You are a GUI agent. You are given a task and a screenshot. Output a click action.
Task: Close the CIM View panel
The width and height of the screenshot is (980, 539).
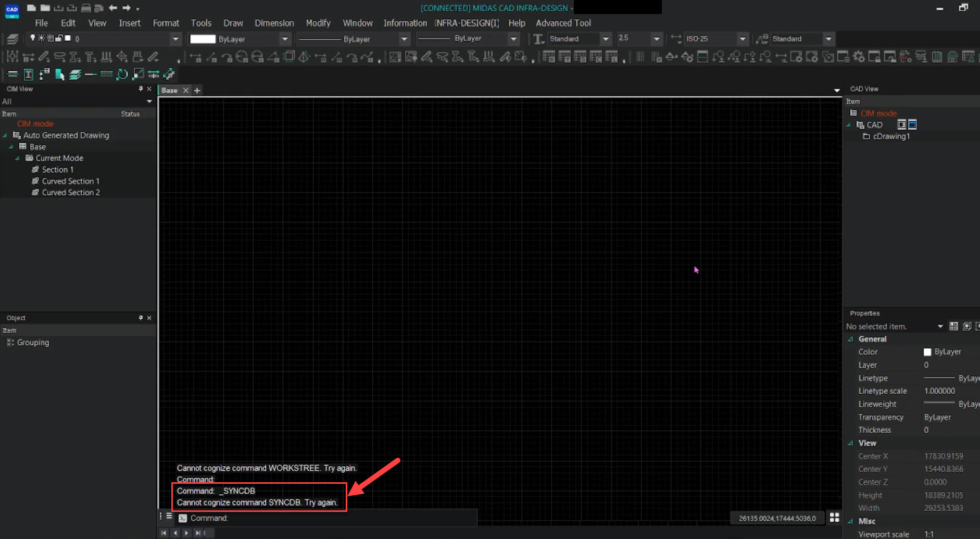tap(149, 89)
